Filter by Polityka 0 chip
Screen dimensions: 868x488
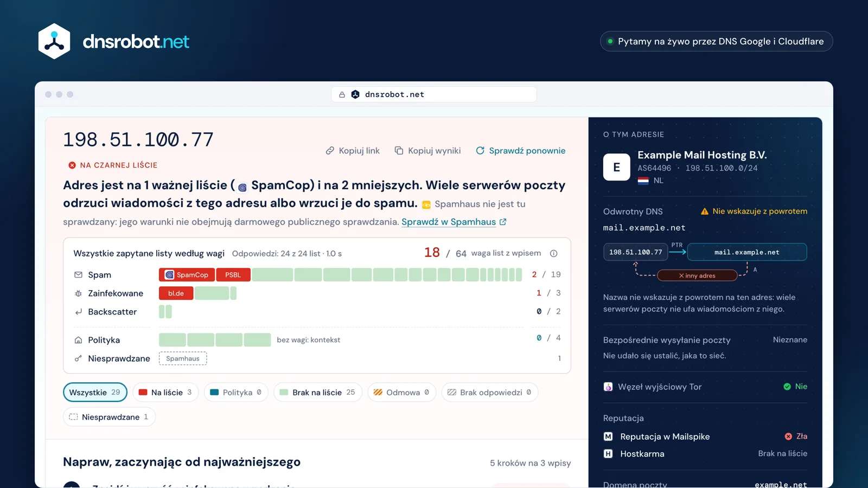[236, 392]
